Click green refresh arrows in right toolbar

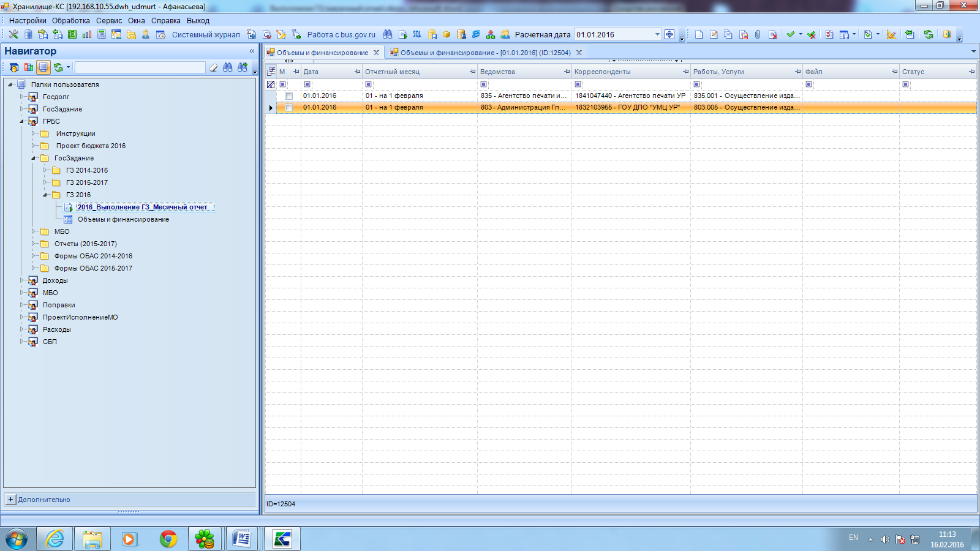click(929, 35)
